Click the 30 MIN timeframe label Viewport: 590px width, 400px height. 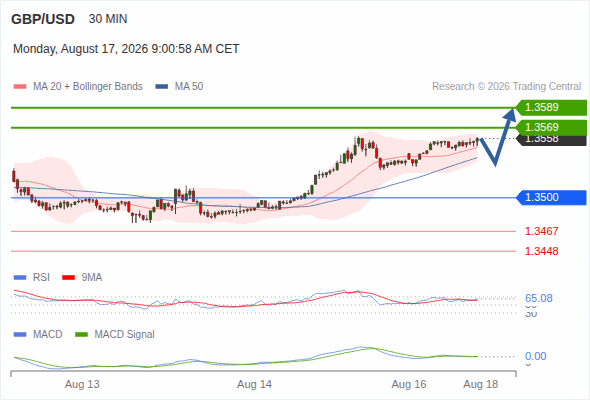(108, 19)
